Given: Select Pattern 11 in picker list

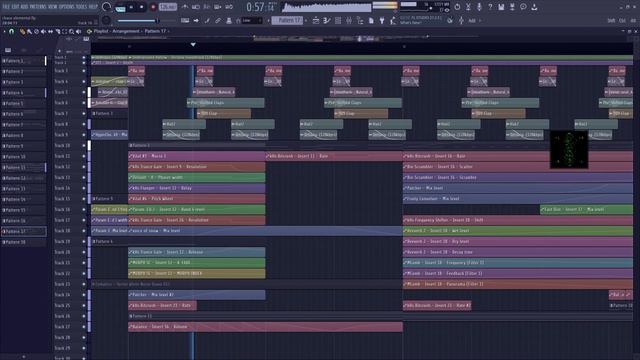Looking at the screenshot, I should (x=23, y=167).
